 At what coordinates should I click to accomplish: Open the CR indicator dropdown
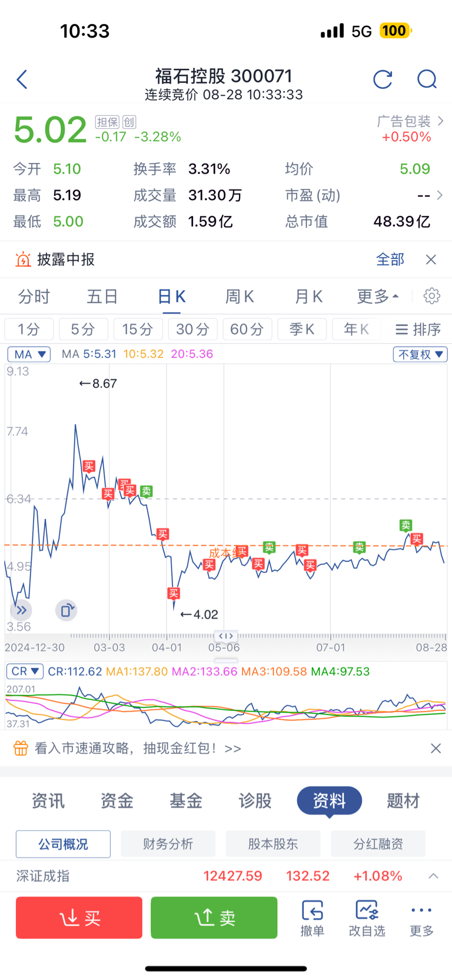point(25,671)
